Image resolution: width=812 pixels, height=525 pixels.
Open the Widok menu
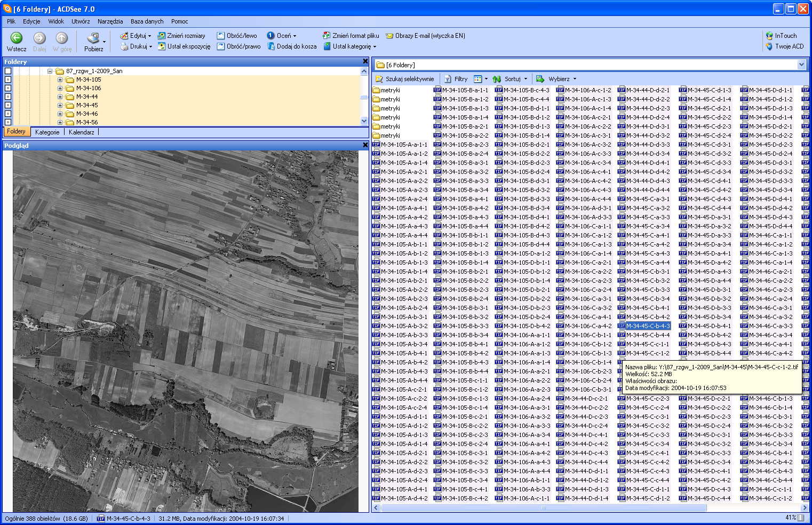[56, 21]
